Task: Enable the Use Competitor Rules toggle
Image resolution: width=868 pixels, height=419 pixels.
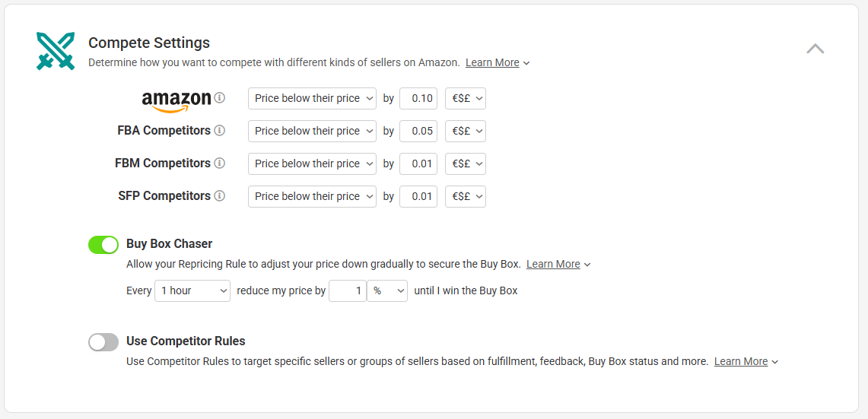Action: tap(103, 342)
